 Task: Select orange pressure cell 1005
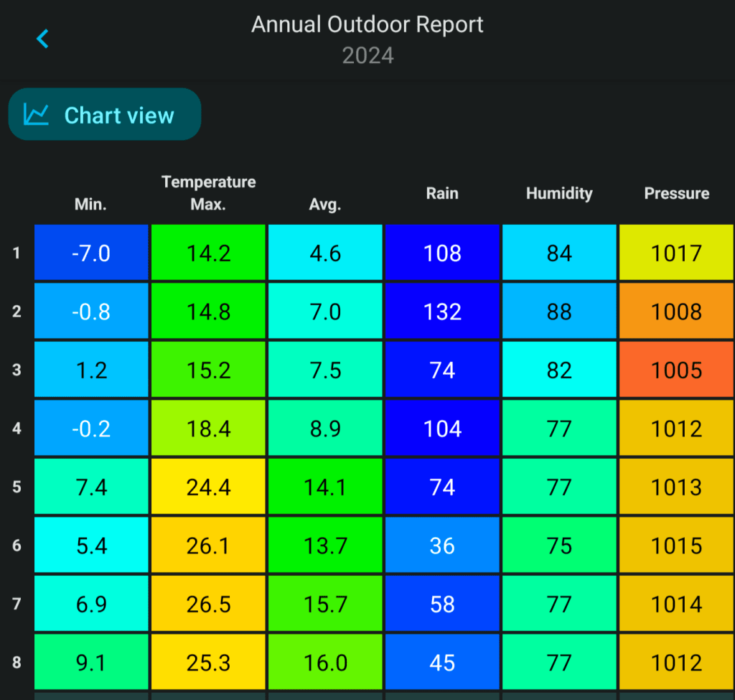pos(676,370)
